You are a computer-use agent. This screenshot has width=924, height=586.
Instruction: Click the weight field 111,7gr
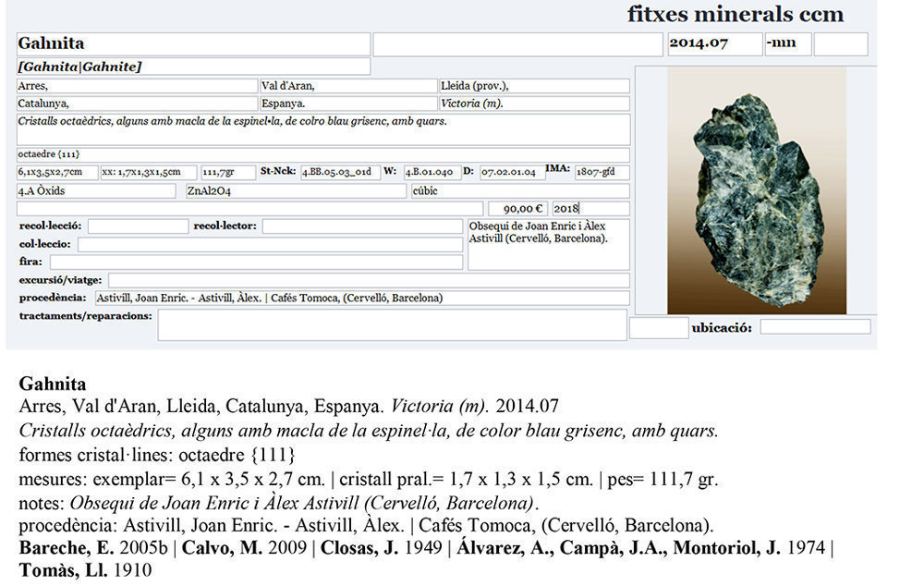[228, 172]
